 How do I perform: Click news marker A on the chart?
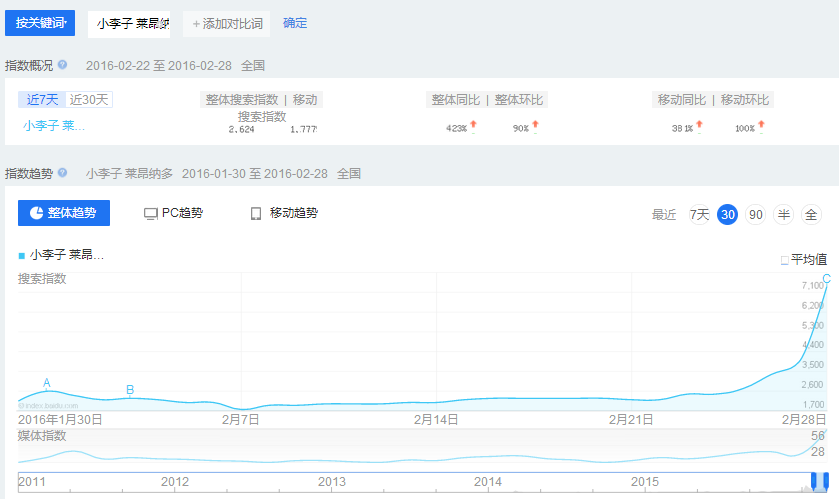(47, 383)
